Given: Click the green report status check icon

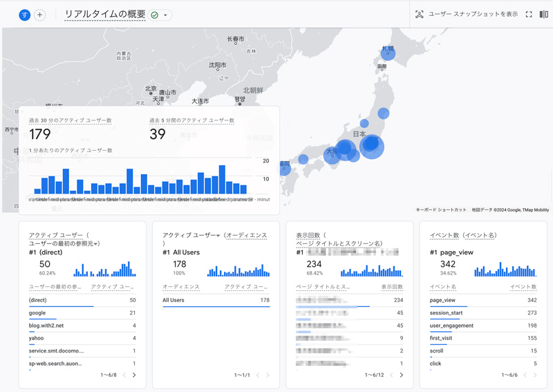Looking at the screenshot, I should tap(154, 15).
